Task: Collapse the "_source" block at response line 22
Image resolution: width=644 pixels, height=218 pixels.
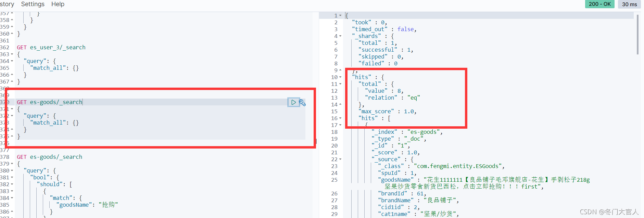Action: (340, 159)
